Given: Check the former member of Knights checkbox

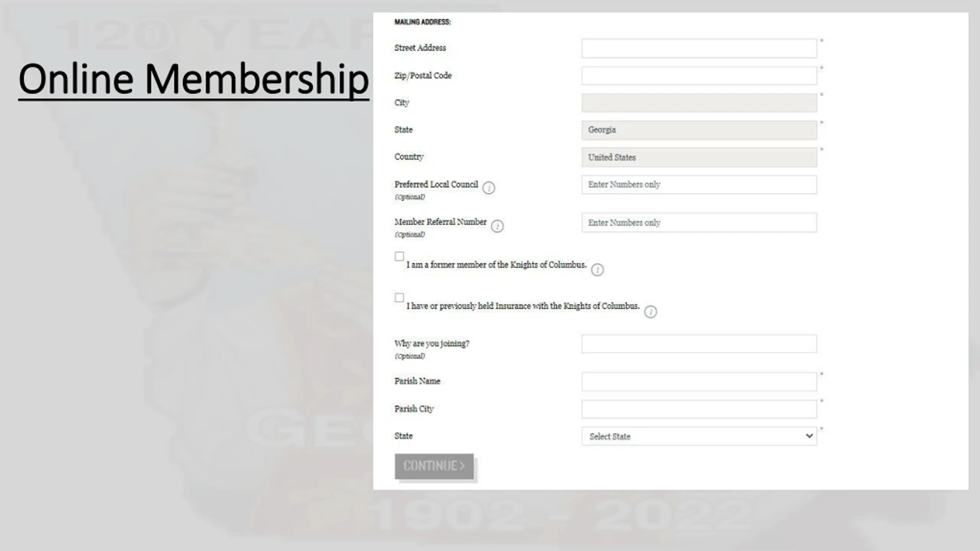Looking at the screenshot, I should click(399, 256).
